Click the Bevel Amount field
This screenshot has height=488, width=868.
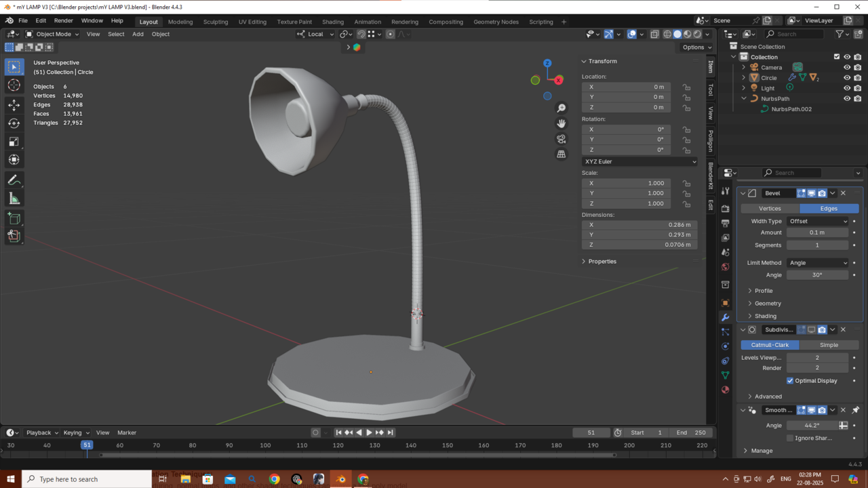click(x=817, y=232)
